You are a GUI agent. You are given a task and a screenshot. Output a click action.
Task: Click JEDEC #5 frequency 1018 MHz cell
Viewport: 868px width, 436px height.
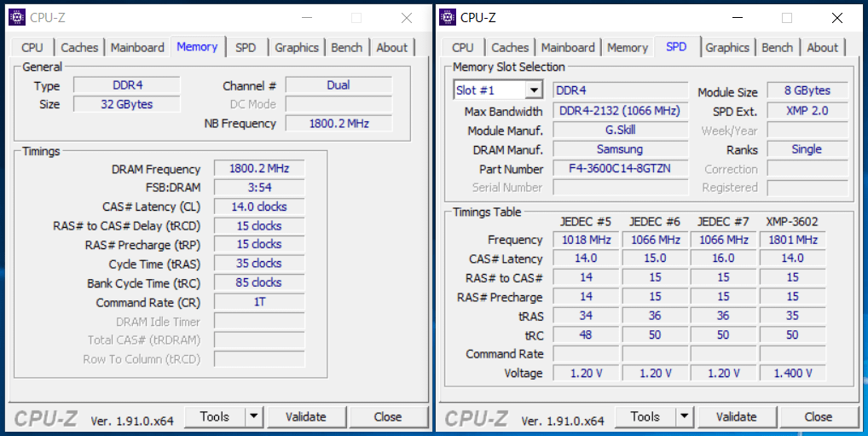pos(587,240)
